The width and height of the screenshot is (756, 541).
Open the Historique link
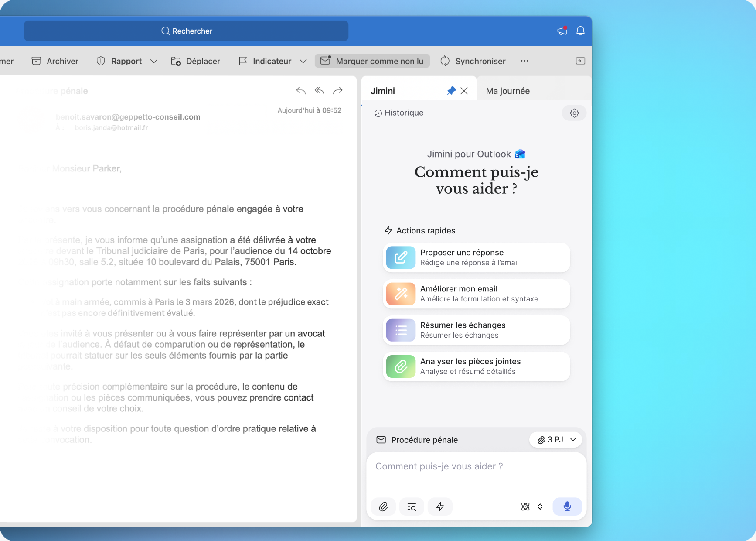tap(399, 113)
